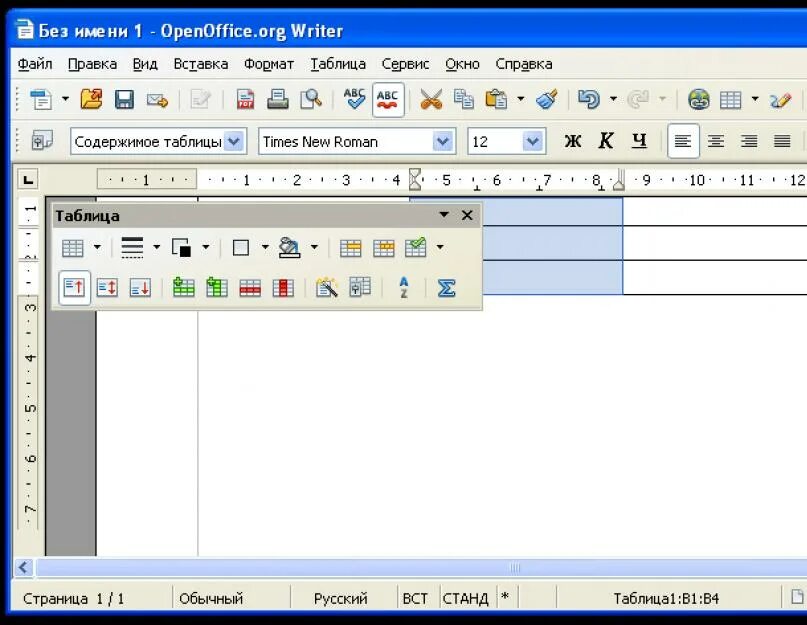Undo the last action with the Undo icon
807x625 pixels.
588,99
